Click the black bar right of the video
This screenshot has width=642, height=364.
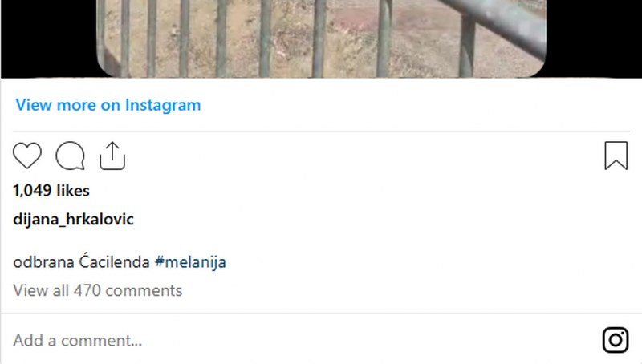click(x=594, y=38)
